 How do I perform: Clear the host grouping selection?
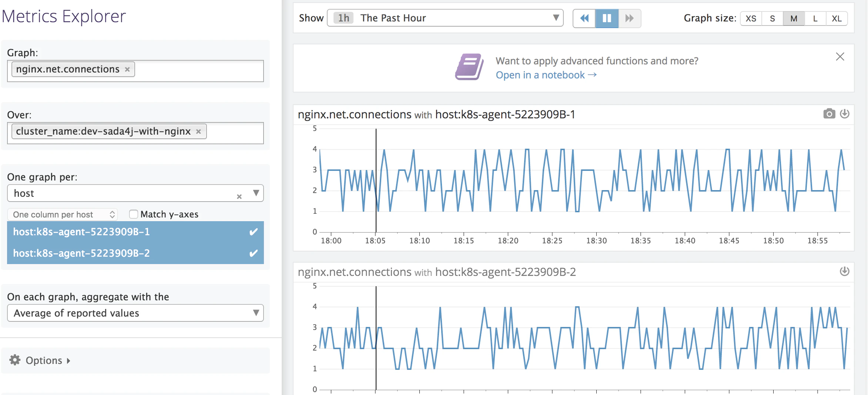tap(239, 196)
